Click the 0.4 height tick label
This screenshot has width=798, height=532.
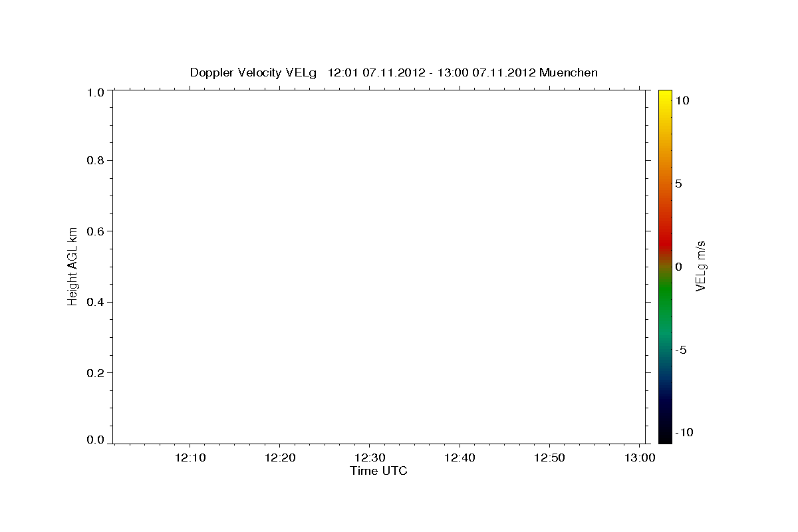96,302
